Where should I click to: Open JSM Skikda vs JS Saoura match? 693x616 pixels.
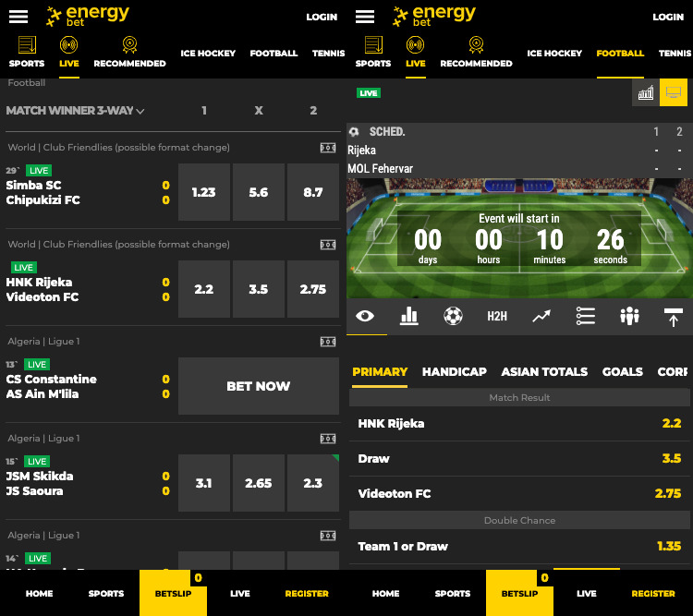click(40, 483)
